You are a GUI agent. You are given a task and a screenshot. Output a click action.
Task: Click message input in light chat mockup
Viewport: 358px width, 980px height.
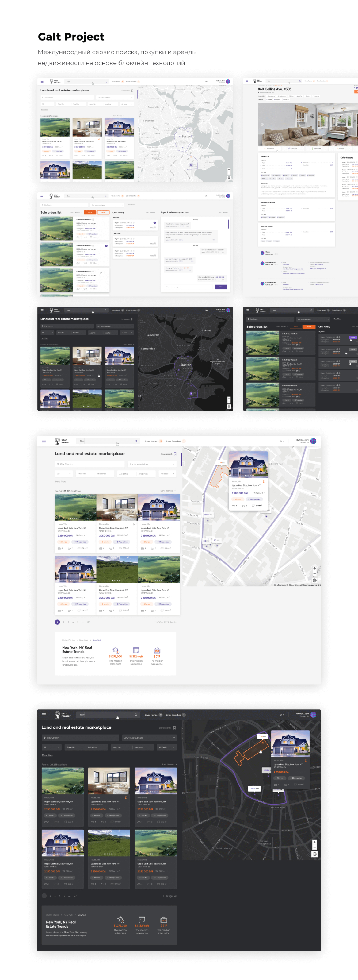click(189, 287)
